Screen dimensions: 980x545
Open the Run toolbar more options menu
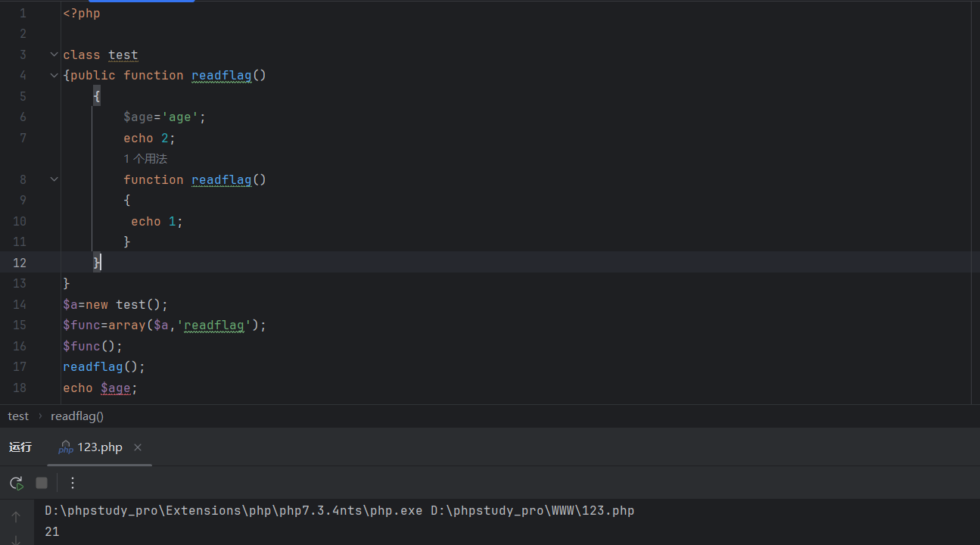coord(73,483)
